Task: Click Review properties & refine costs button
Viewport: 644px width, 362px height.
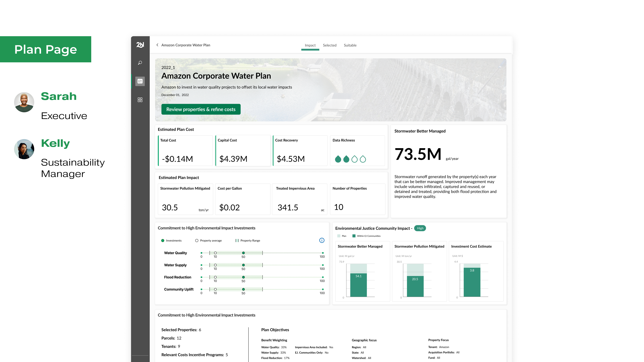Action: click(201, 109)
